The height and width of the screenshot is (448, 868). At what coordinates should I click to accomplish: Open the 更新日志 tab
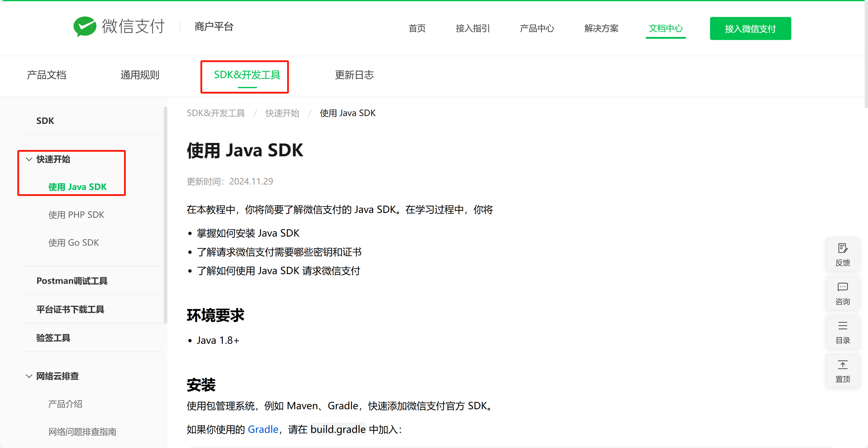(x=354, y=75)
